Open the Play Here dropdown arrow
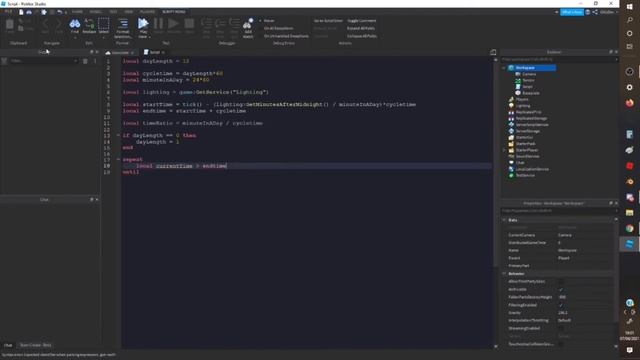Viewport: 640px width, 360px height. tap(149, 37)
